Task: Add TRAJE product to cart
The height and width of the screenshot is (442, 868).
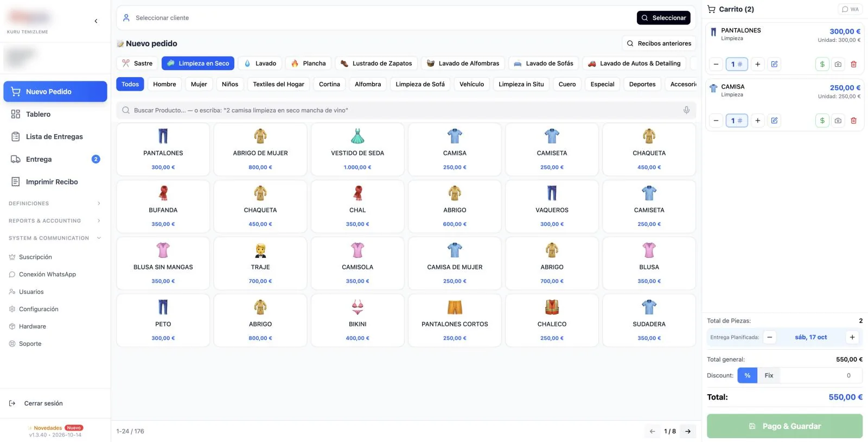Action: 260,263
